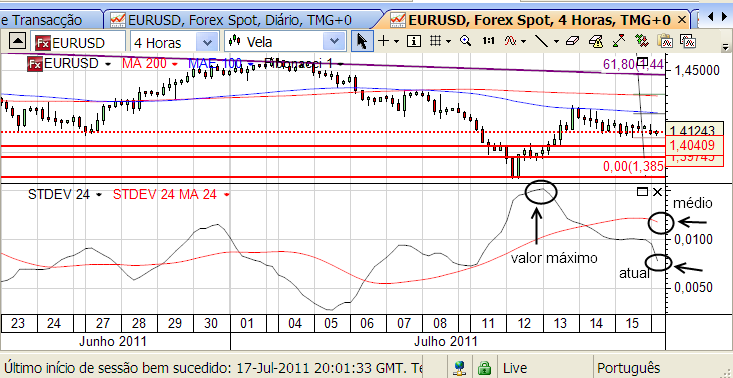Click the network connection status icon
733x378 pixels.
pos(460,367)
